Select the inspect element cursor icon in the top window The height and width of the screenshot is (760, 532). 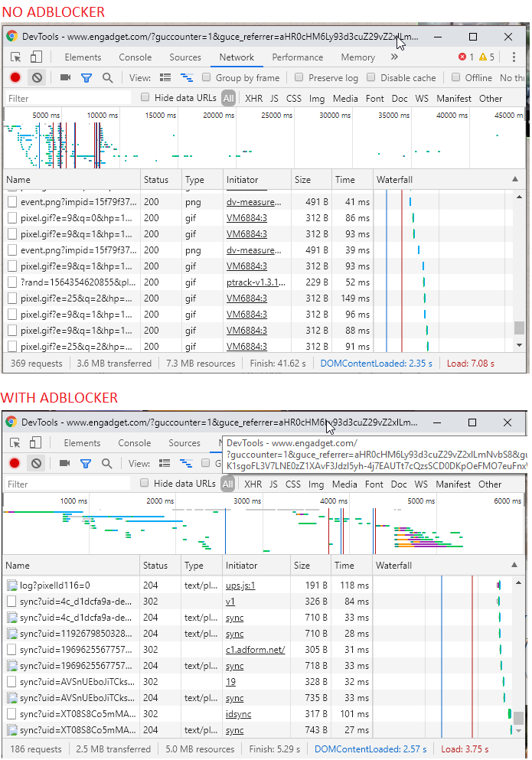click(x=15, y=57)
